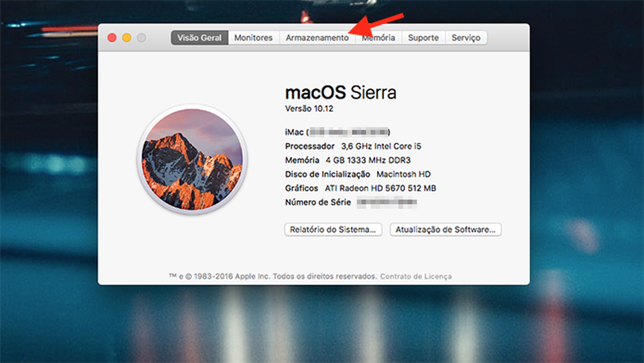Screen dimensions: 644x363
Task: Close the window with the red button
Action: (x=112, y=38)
